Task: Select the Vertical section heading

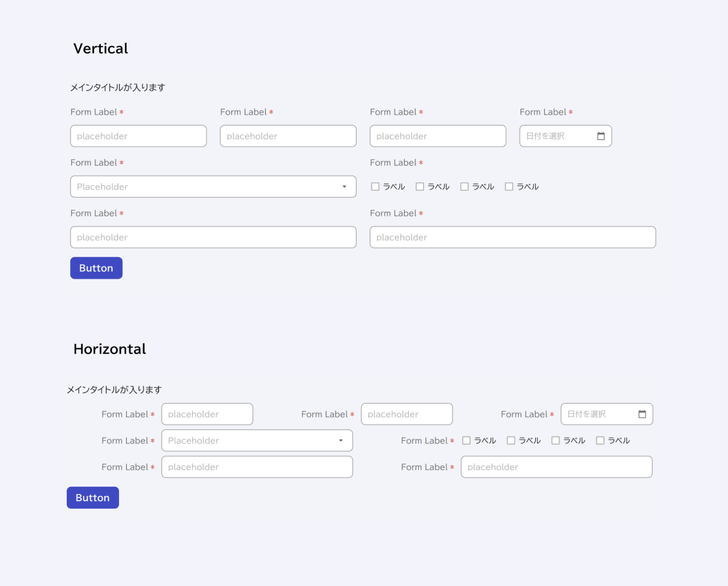Action: click(100, 48)
